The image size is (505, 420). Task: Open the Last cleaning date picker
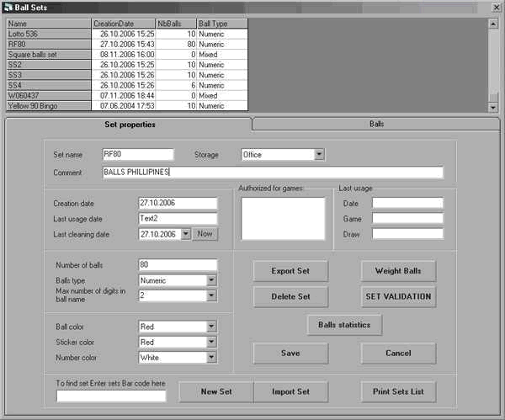coord(186,234)
